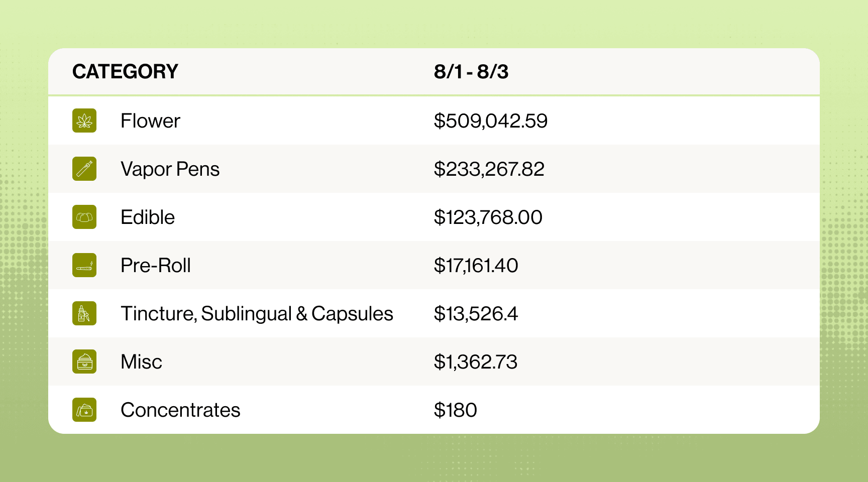Select the Vapor Pens category label
Screen dimensions: 868x482
[x=170, y=169]
